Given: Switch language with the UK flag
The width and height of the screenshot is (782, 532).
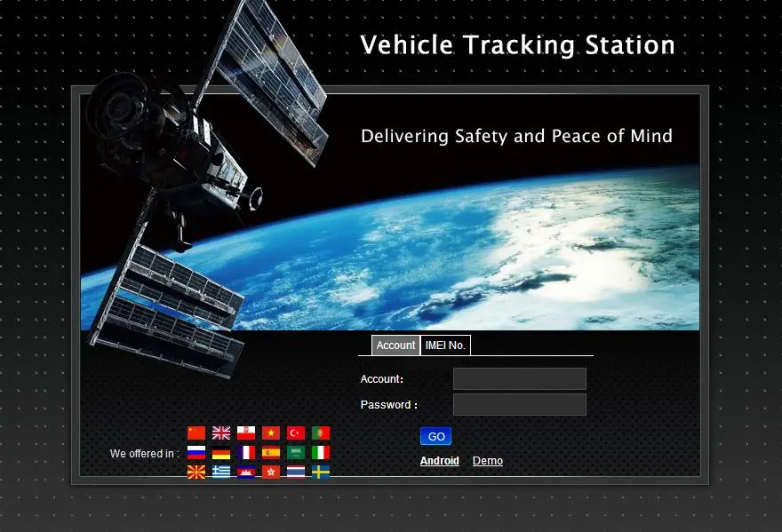Looking at the screenshot, I should [221, 433].
